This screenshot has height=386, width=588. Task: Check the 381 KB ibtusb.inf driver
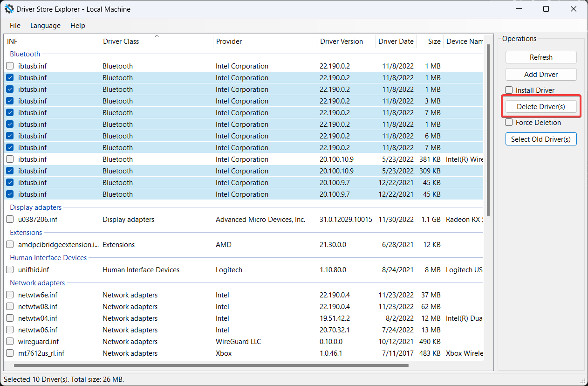pyautogui.click(x=10, y=159)
